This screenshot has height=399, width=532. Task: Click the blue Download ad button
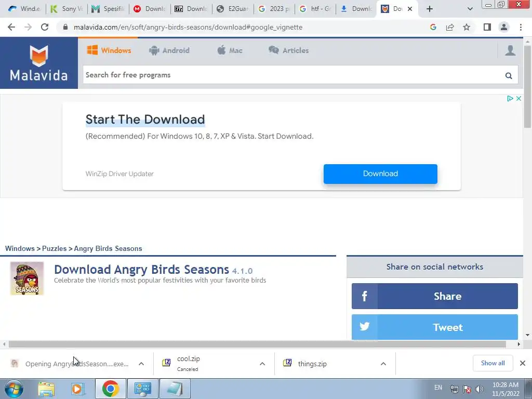coord(380,174)
